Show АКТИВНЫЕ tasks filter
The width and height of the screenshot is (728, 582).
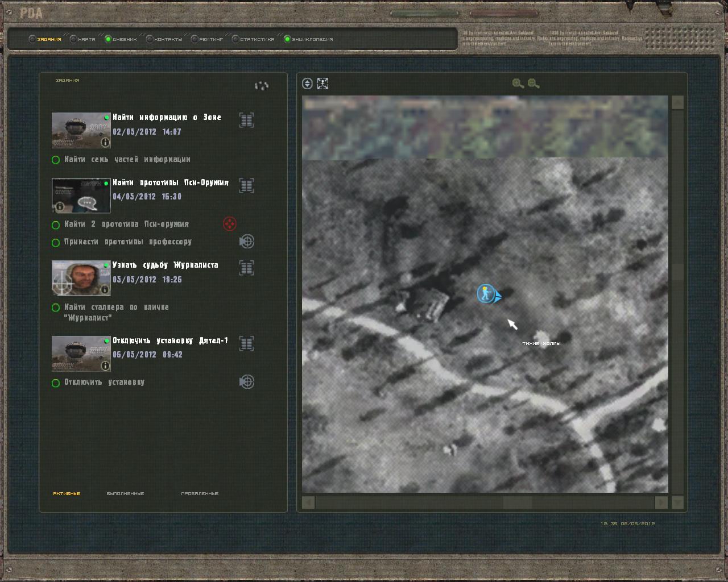click(x=67, y=493)
